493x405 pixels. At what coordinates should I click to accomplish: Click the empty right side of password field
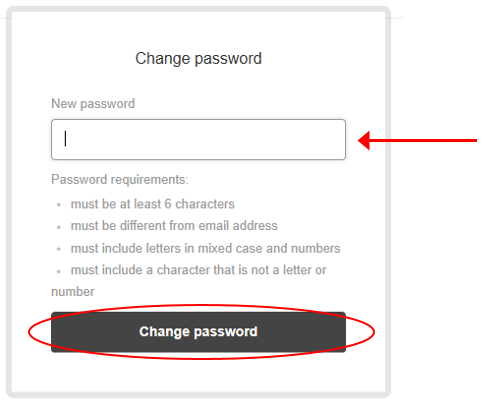click(300, 139)
